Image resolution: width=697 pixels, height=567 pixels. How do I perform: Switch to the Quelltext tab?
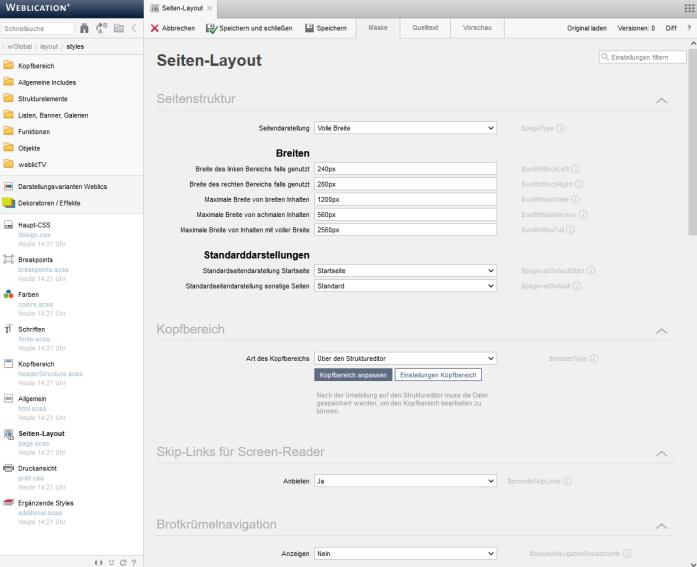pos(425,28)
